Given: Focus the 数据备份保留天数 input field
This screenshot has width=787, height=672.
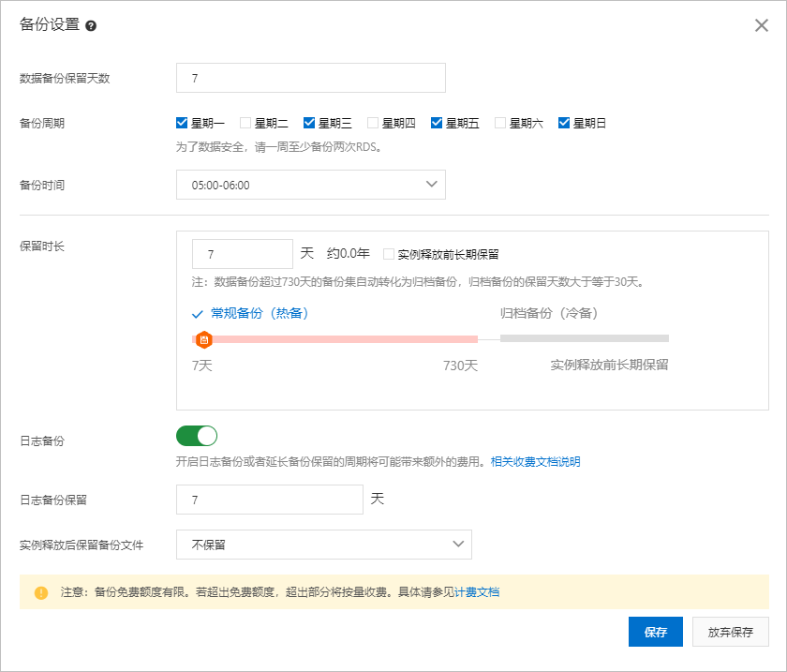Looking at the screenshot, I should [x=311, y=78].
